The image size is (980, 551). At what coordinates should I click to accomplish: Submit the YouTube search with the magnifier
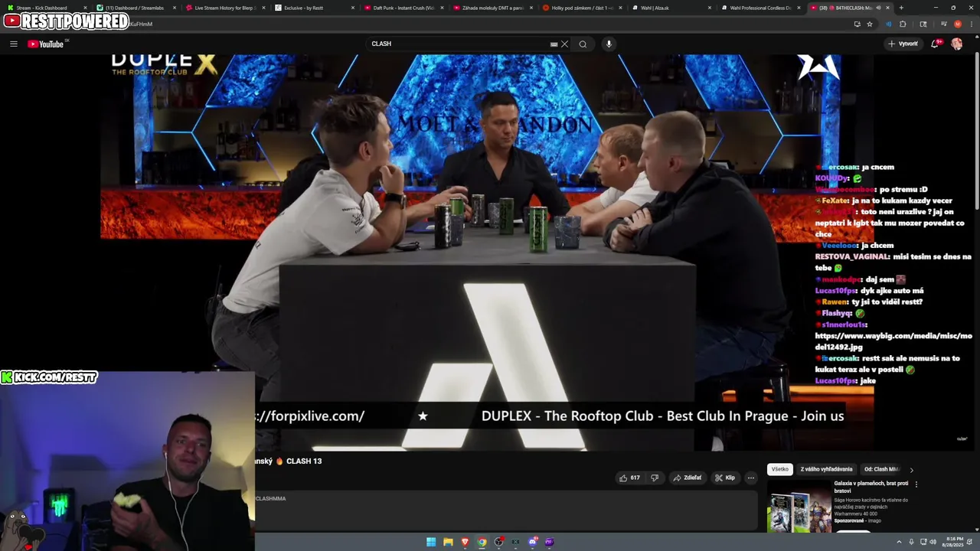click(x=583, y=44)
